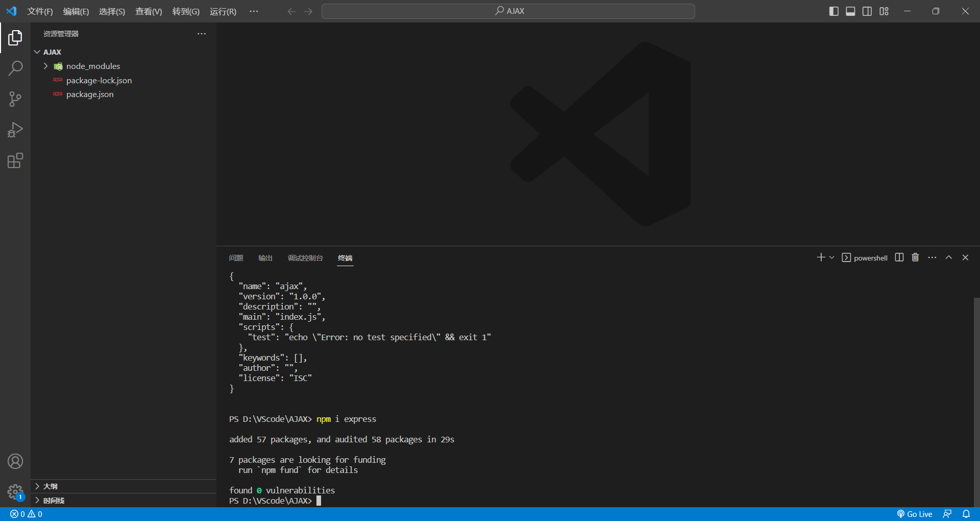Close the terminal panel
The height and width of the screenshot is (521, 980).
tap(965, 257)
